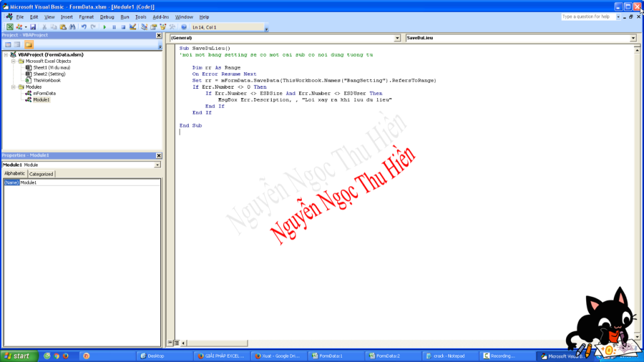Click the View Microsoft Excel toolbar icon
The image size is (644, 362).
pos(10,27)
